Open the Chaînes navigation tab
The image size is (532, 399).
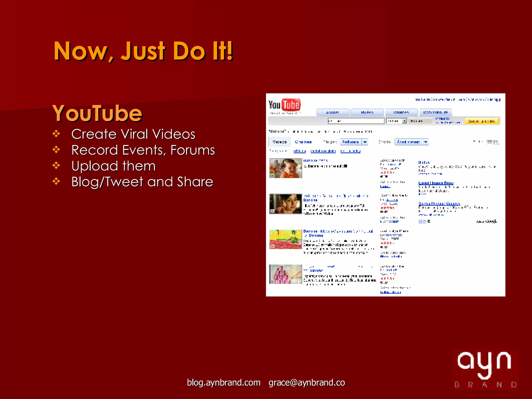click(x=401, y=112)
